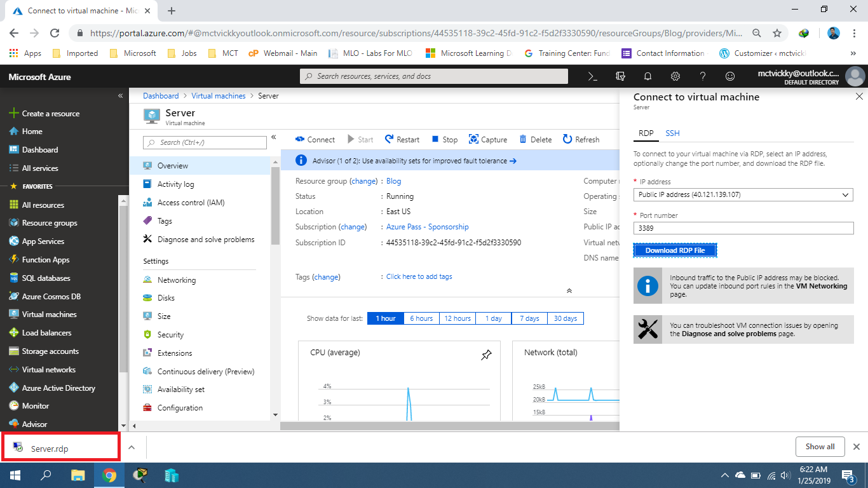Select Overview in Server menu

200,166
